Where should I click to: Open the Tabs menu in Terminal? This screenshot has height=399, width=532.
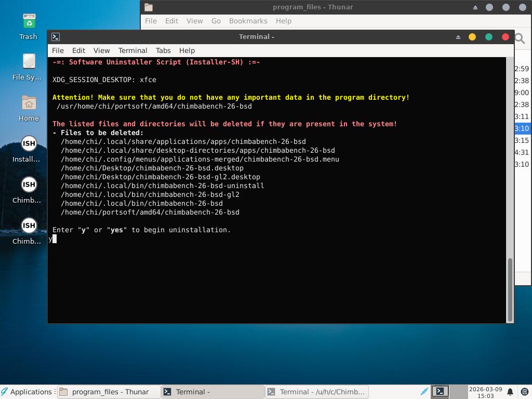163,50
